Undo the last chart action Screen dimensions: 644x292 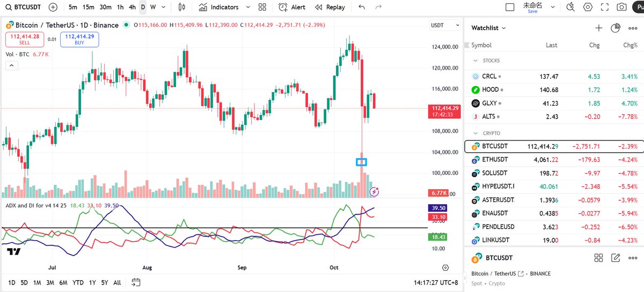362,8
